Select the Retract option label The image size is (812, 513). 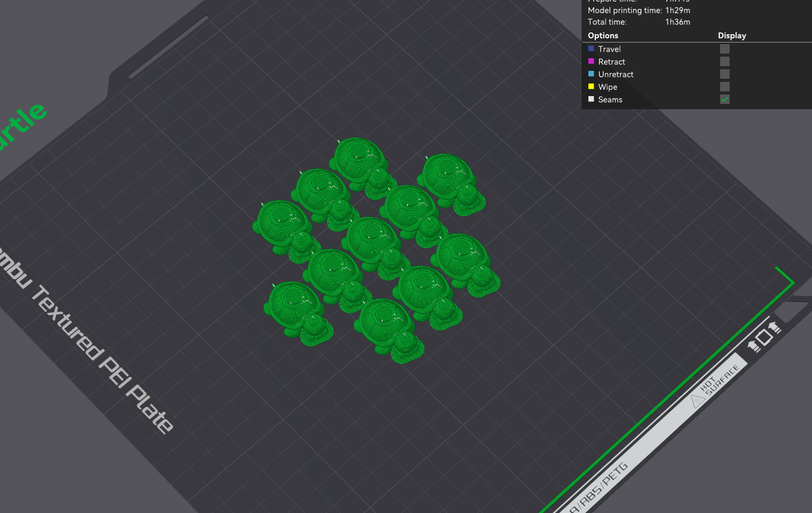coord(611,61)
